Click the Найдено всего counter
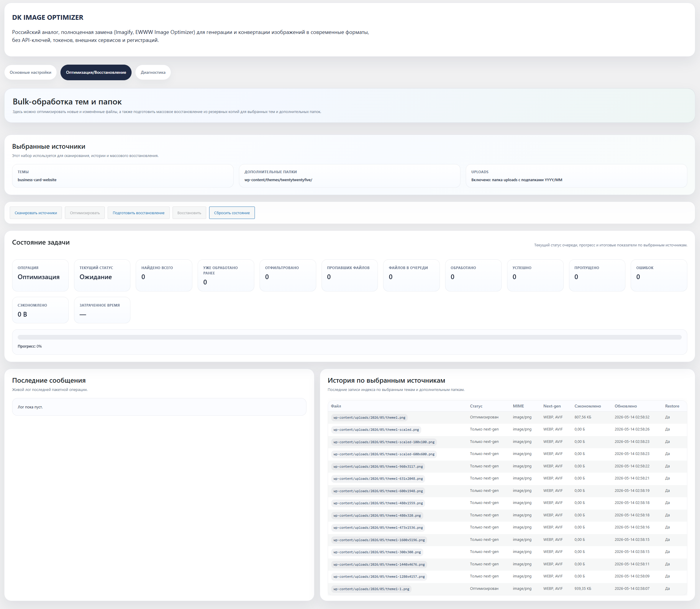700x609 pixels. (164, 275)
